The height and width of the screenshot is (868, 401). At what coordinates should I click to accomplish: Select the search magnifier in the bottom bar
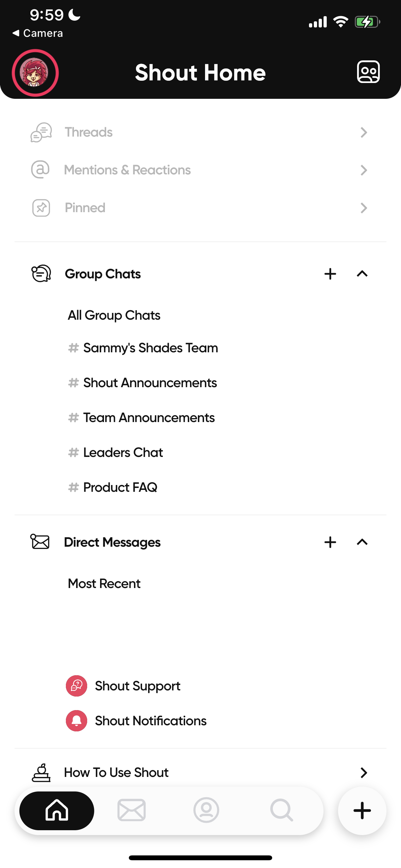(281, 810)
